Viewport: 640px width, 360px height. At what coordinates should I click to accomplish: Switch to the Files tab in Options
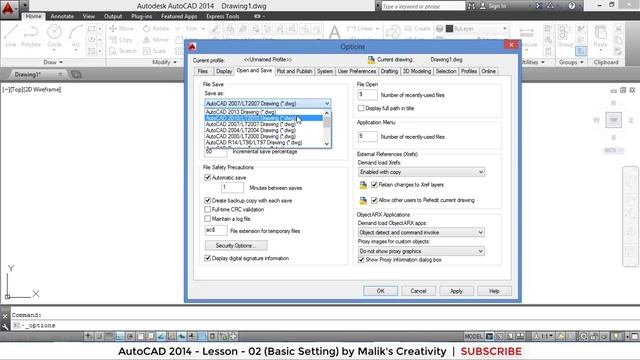203,71
